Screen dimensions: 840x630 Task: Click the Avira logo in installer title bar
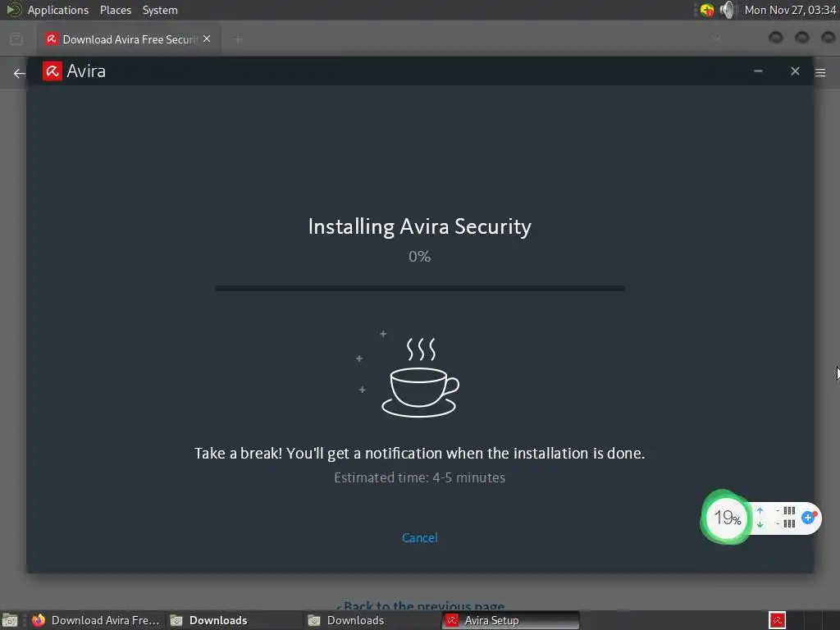tap(52, 71)
